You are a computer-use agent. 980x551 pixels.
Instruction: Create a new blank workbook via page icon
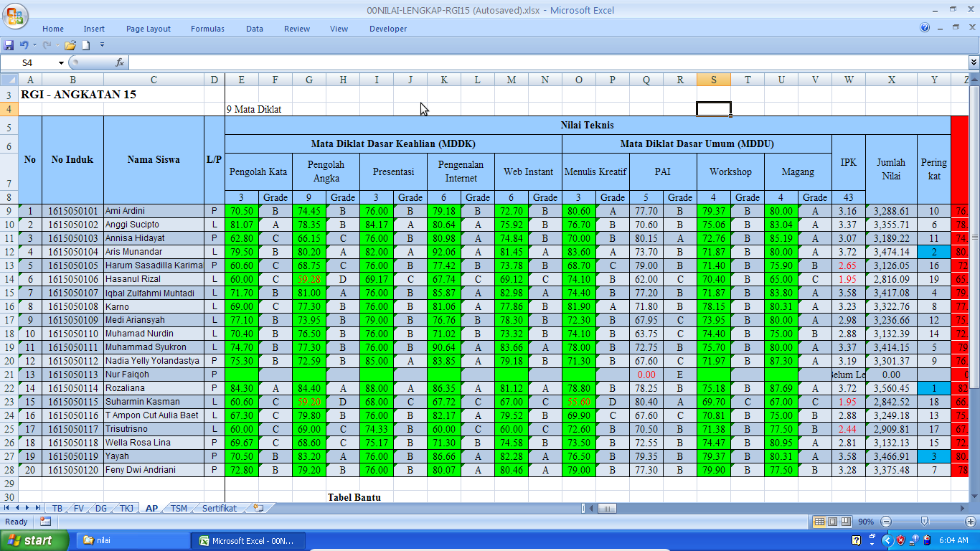[x=86, y=45]
